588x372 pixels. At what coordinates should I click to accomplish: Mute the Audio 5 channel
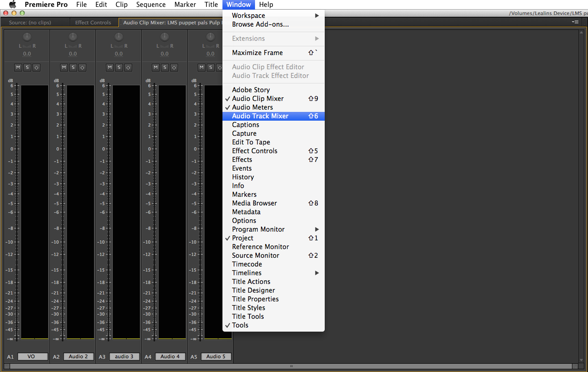click(x=201, y=67)
